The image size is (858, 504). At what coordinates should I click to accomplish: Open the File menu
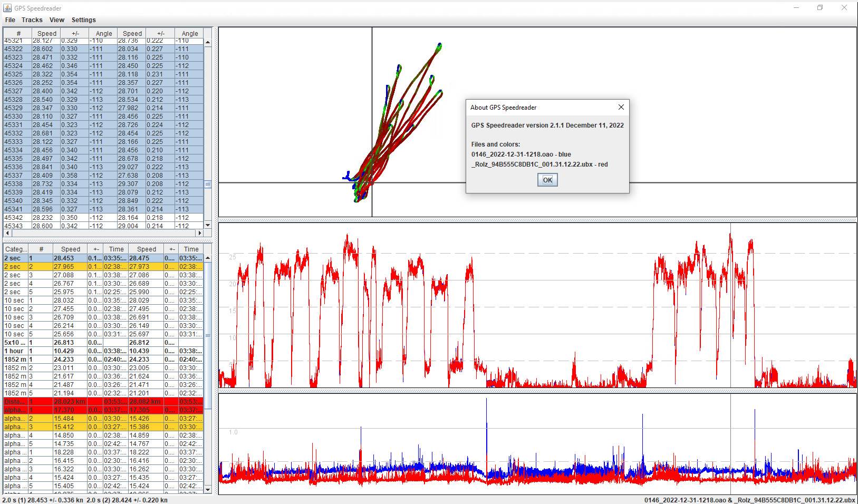(10, 20)
